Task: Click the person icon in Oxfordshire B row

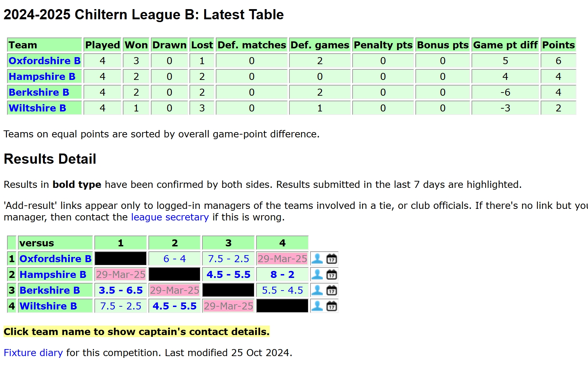Action: [x=317, y=259]
